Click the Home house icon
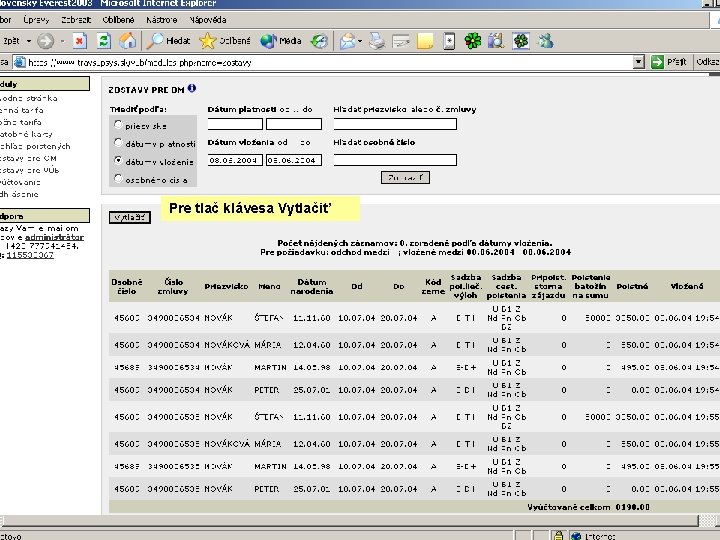720x540 pixels. point(128,41)
